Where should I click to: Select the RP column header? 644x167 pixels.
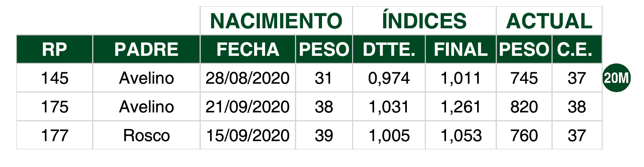click(55, 49)
